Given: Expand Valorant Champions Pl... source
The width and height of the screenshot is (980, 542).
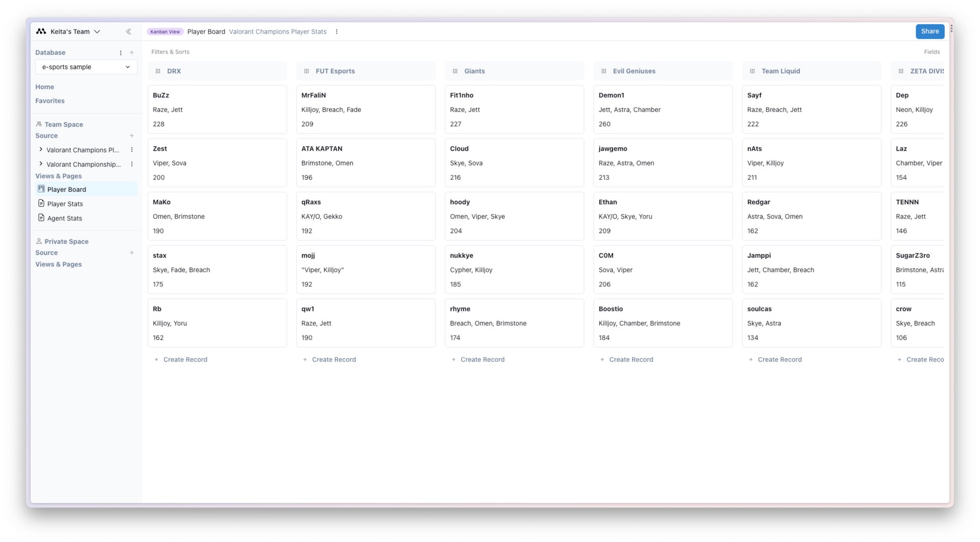Looking at the screenshot, I should pos(41,150).
